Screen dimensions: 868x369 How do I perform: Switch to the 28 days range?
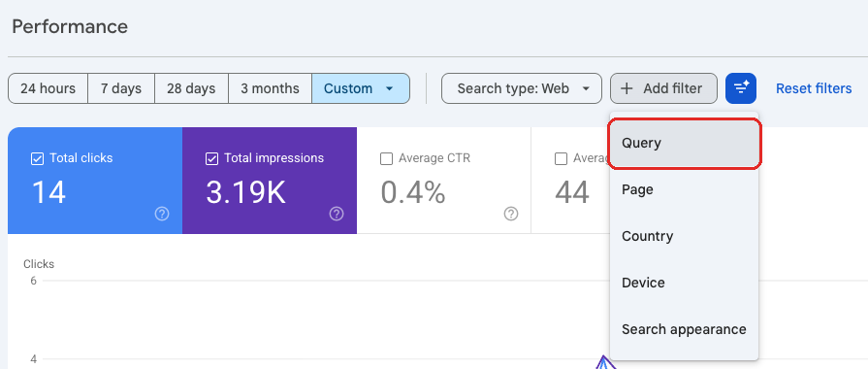pos(191,88)
